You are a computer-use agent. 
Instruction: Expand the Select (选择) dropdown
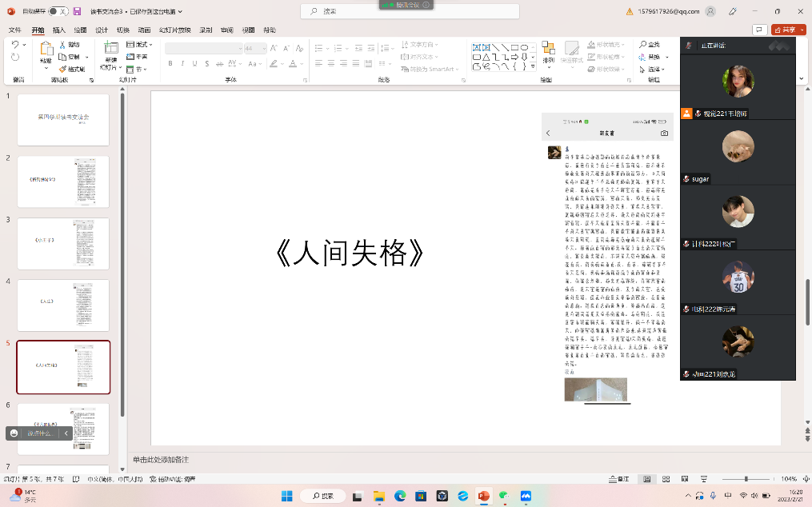click(654, 70)
